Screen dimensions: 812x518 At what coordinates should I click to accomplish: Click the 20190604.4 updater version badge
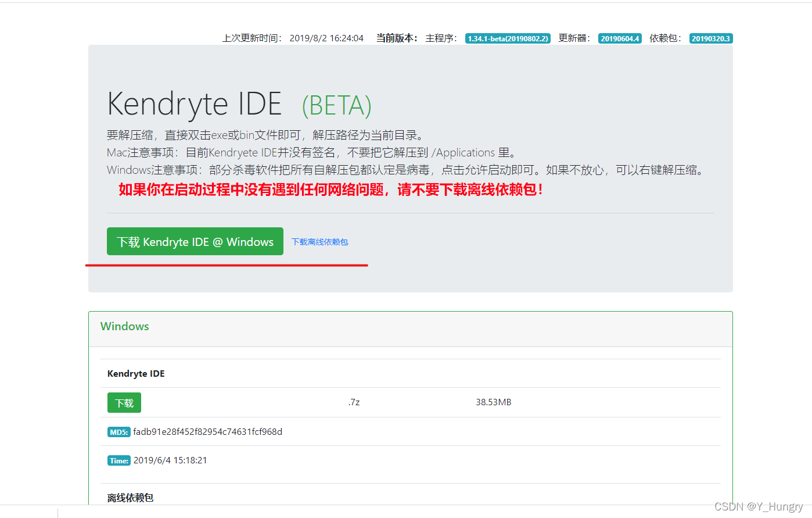[620, 38]
